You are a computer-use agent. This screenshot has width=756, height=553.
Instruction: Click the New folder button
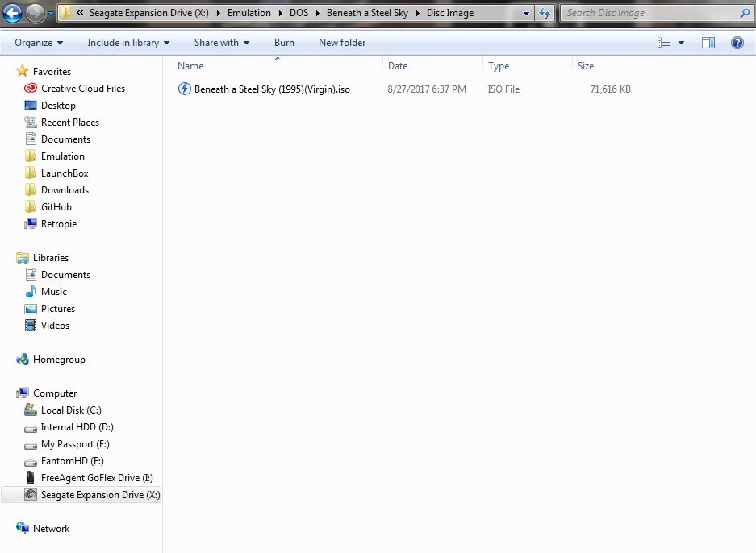tap(342, 43)
